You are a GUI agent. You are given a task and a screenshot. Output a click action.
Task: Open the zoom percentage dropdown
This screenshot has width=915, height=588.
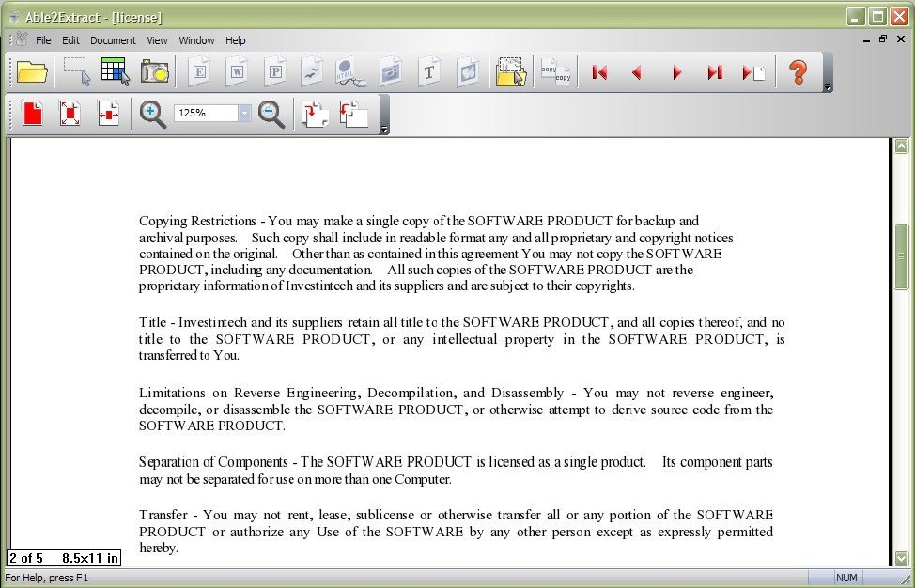(x=244, y=114)
